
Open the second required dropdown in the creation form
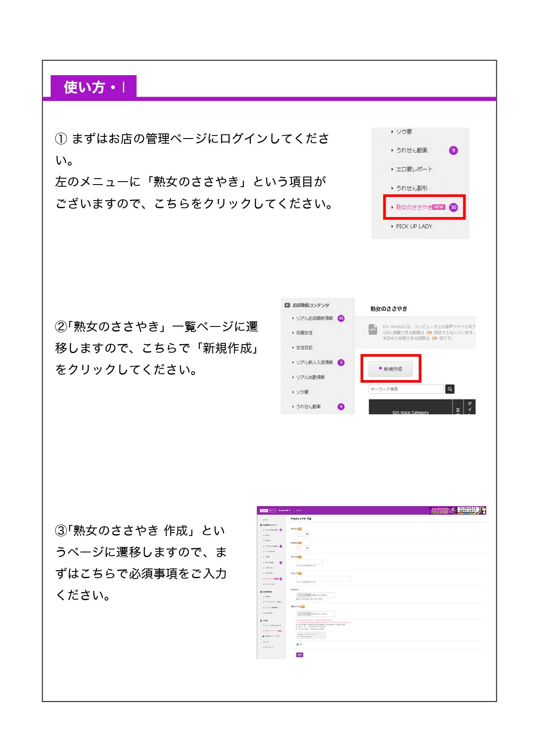(x=303, y=548)
